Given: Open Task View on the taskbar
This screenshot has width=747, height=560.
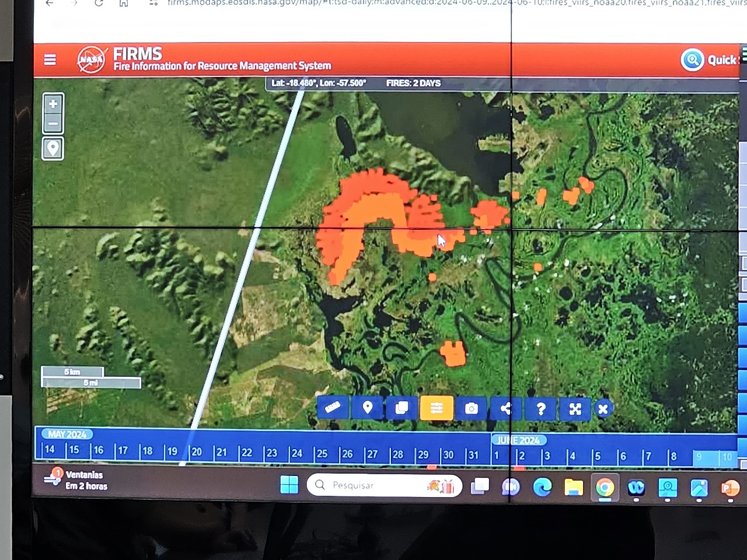Looking at the screenshot, I should (480, 486).
